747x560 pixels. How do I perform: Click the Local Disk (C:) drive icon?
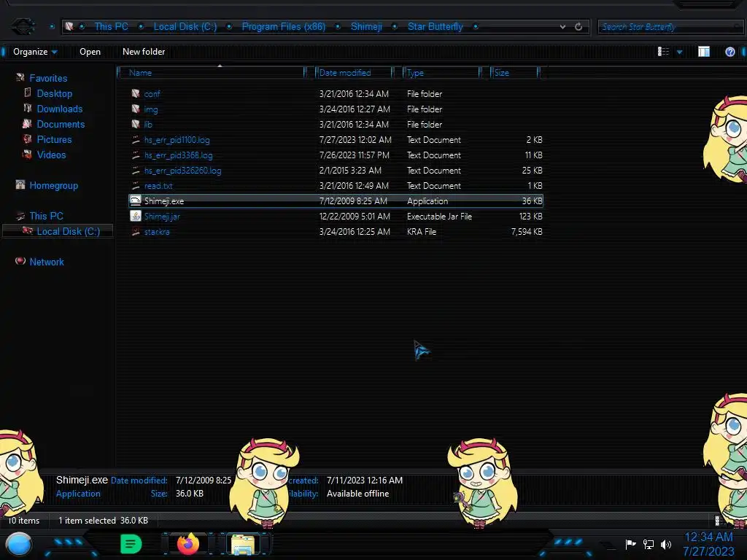tap(28, 231)
